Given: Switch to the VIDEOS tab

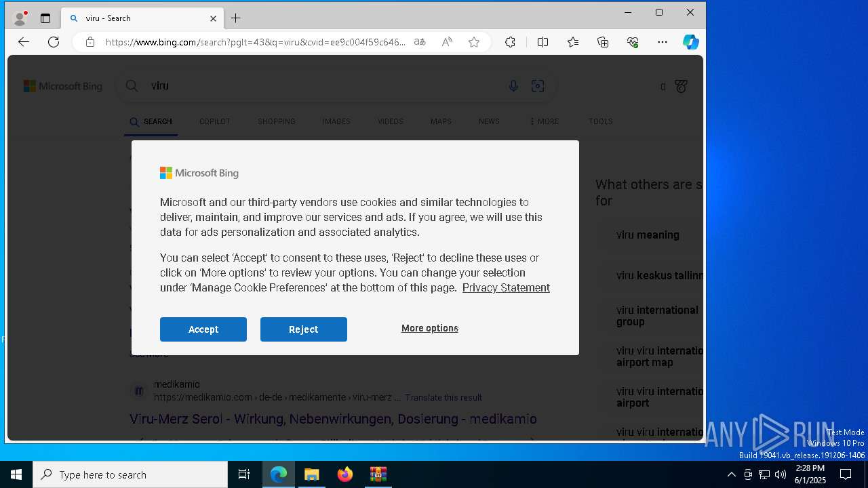Looking at the screenshot, I should click(390, 121).
